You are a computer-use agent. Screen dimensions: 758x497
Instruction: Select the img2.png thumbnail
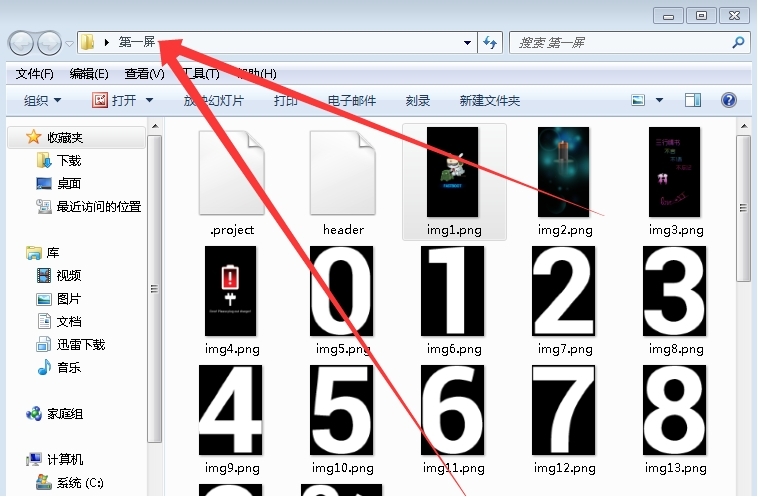tap(565, 172)
